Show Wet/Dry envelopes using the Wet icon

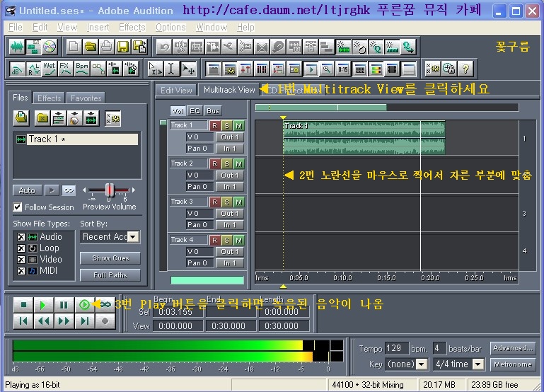coord(50,69)
